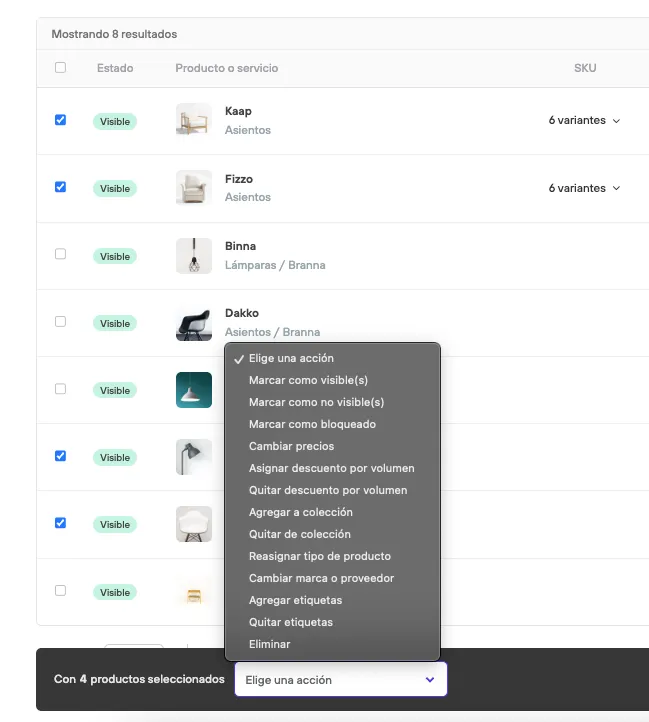Open the Dakko black chair thumbnail

194,323
